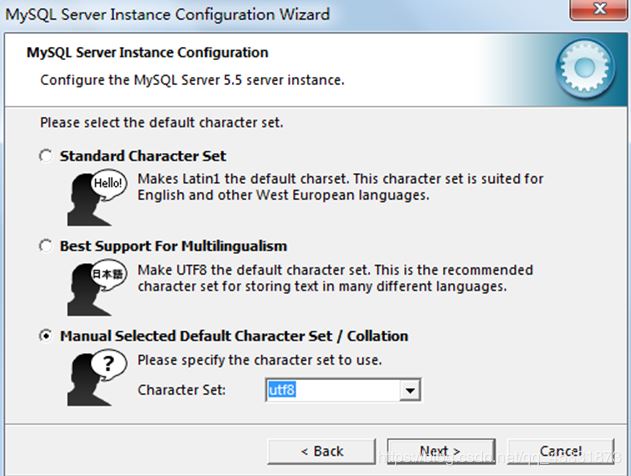Click the "Best Support For Multilingualism" label
Screen dimensions: 631x476
[x=174, y=246]
